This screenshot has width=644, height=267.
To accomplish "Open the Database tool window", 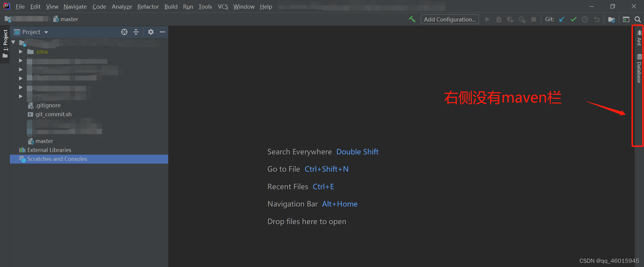I will [x=639, y=69].
